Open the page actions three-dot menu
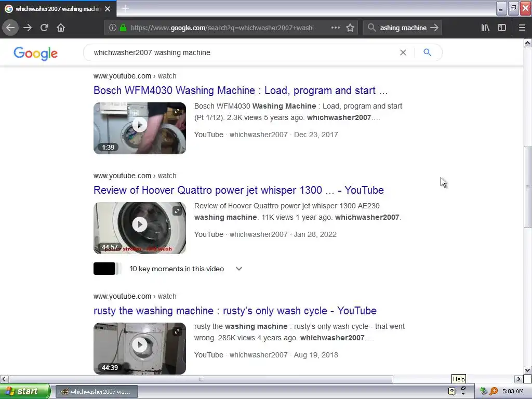 pyautogui.click(x=335, y=28)
